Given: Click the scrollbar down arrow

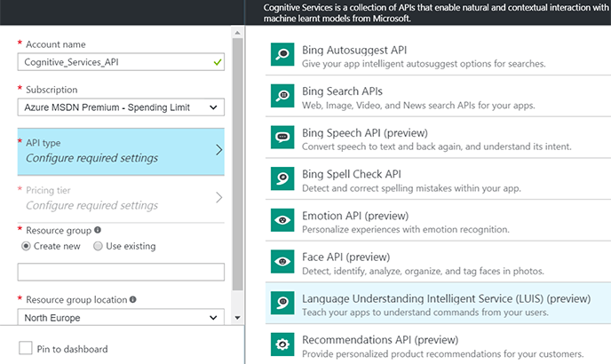Looking at the screenshot, I should [x=237, y=318].
